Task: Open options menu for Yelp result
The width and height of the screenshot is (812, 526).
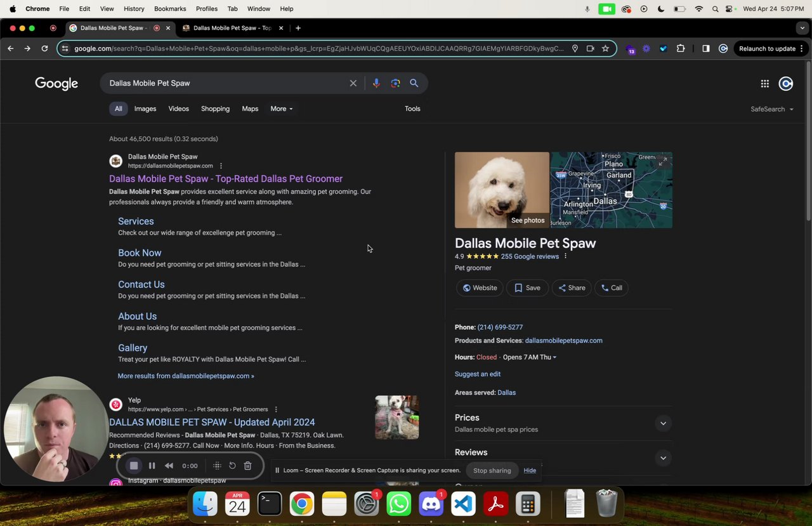Action: click(x=276, y=409)
